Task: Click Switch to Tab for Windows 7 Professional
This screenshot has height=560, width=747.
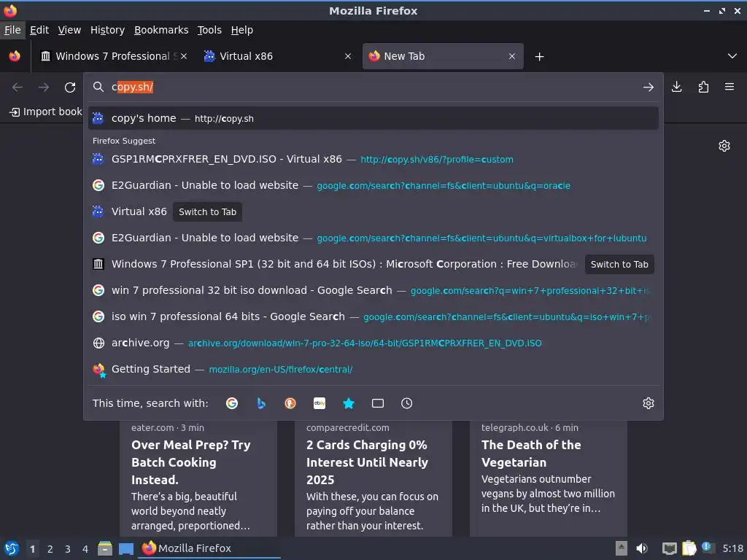Action: coord(619,264)
